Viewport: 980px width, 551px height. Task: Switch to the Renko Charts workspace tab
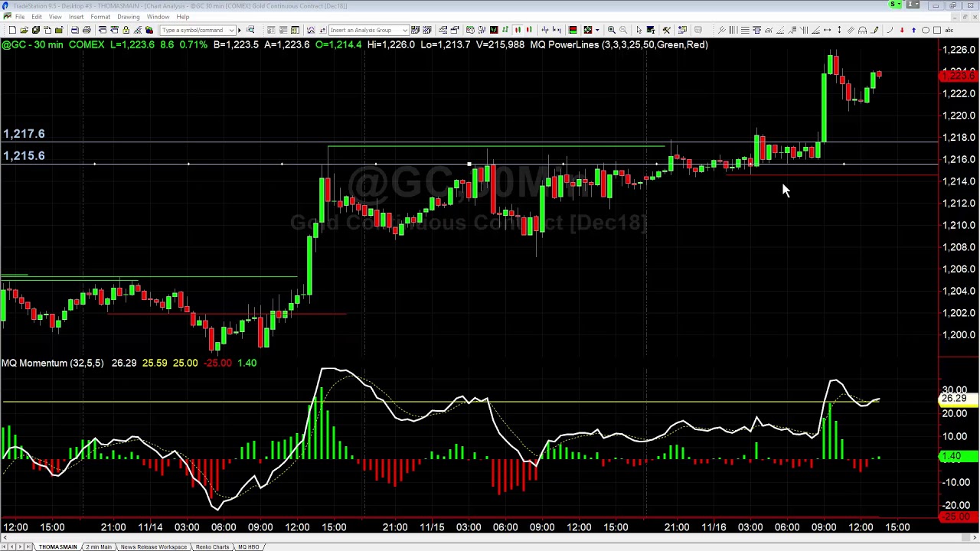tap(213, 546)
